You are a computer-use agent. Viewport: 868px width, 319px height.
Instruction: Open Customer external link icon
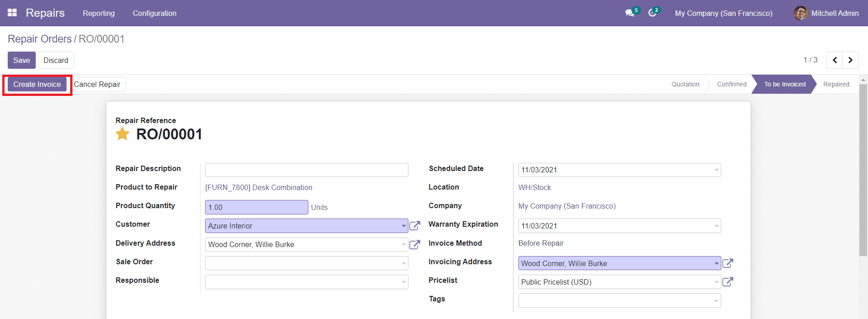point(415,226)
